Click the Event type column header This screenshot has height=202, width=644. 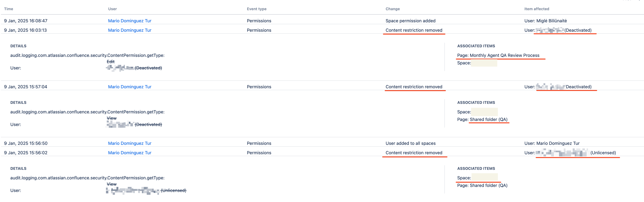[x=256, y=9]
